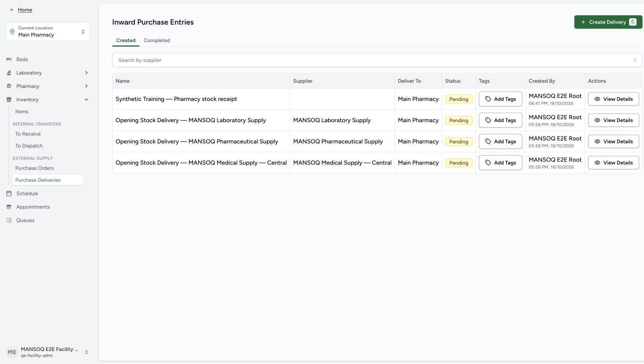
Task: Click the back arrow icon beside Home
Action: pyautogui.click(x=12, y=10)
